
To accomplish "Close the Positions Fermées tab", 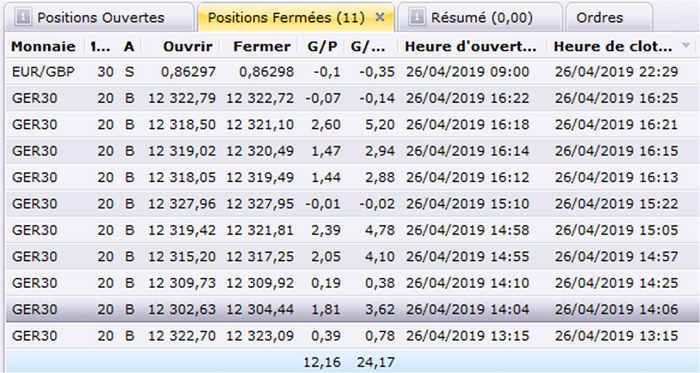I will 380,17.
